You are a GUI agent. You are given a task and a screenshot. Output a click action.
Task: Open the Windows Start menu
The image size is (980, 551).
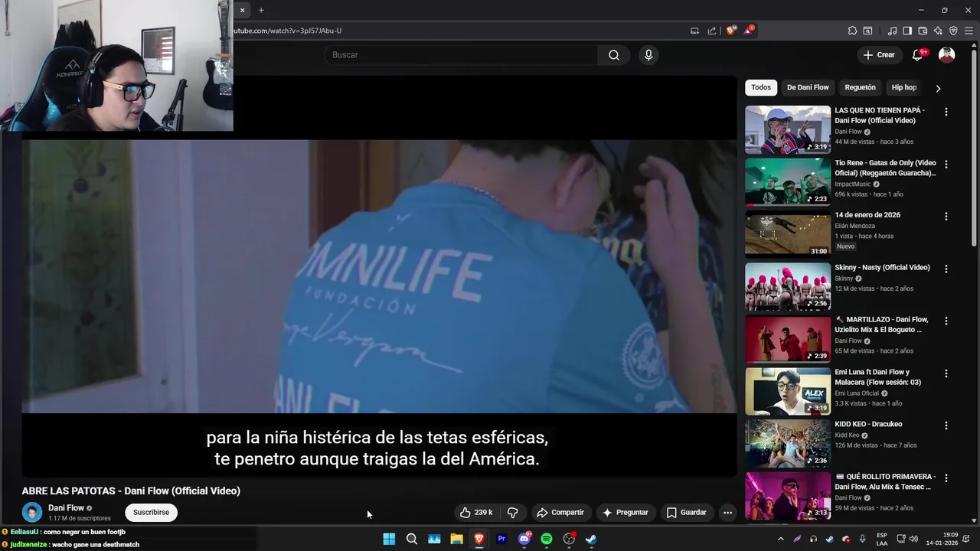pyautogui.click(x=389, y=539)
